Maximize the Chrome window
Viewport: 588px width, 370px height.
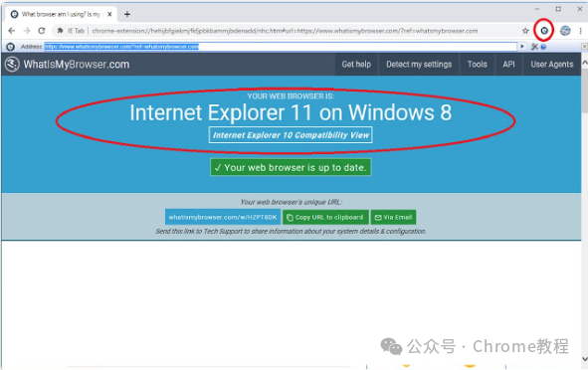(x=558, y=9)
